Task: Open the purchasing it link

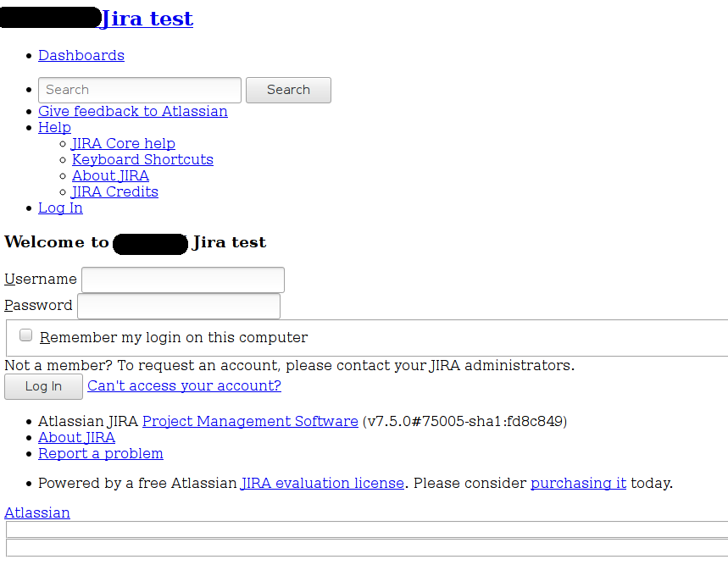Action: pos(579,483)
